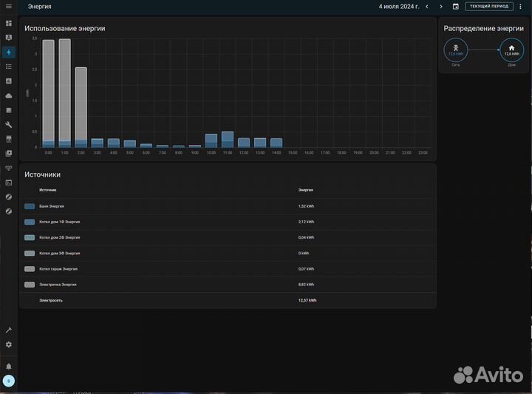The image size is (532, 394).
Task: Open the wrench icon in sidebar
Action: (9, 124)
